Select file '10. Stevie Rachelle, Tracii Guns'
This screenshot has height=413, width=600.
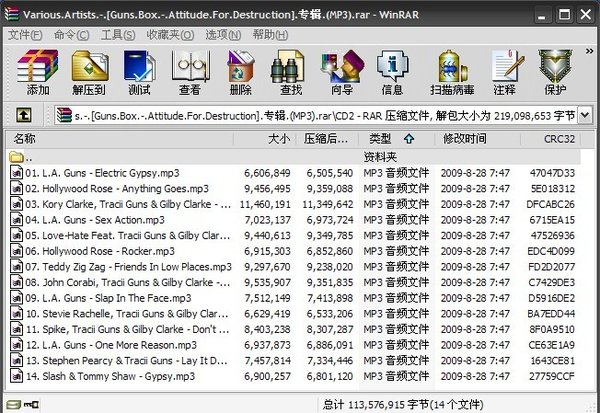coord(293,313)
